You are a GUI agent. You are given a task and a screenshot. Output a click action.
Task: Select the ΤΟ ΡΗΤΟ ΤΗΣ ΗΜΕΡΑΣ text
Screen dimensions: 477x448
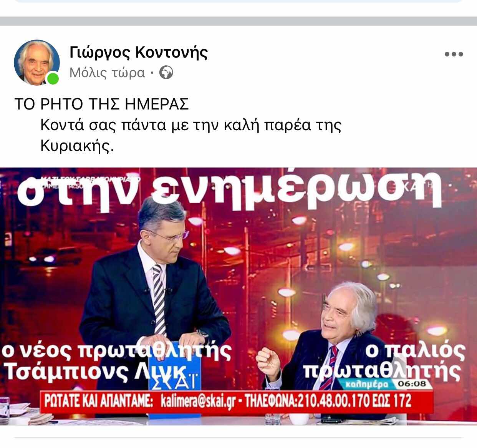[101, 104]
